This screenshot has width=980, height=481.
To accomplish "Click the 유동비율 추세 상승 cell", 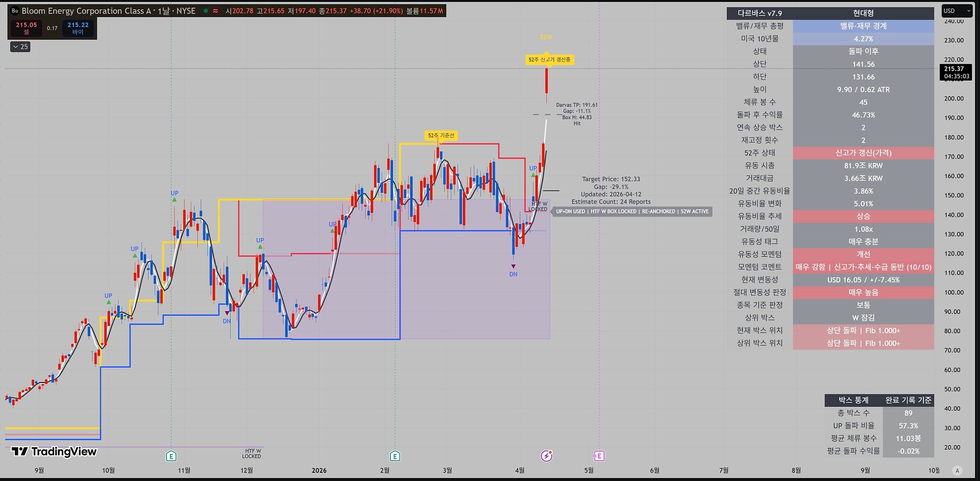I will pyautogui.click(x=863, y=217).
